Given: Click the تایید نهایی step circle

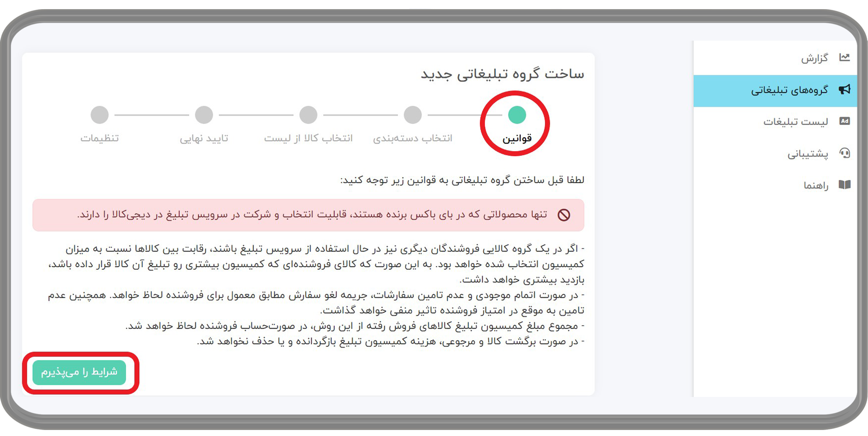Looking at the screenshot, I should click(204, 115).
